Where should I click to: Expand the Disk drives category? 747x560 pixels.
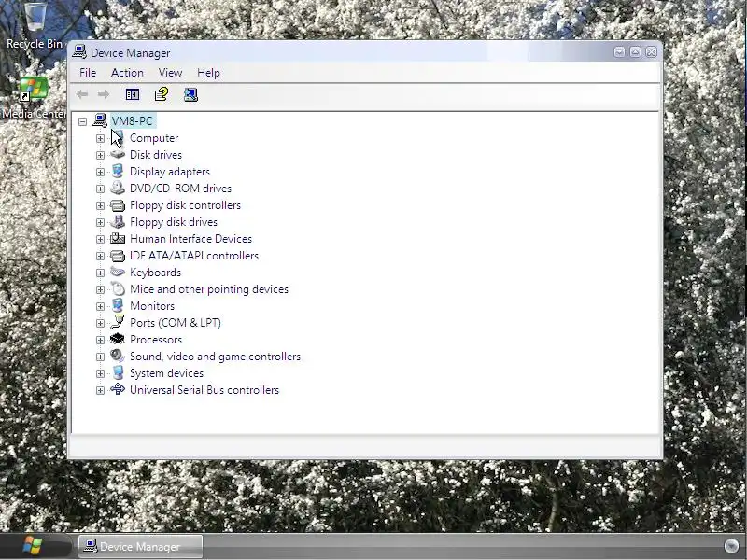(100, 155)
